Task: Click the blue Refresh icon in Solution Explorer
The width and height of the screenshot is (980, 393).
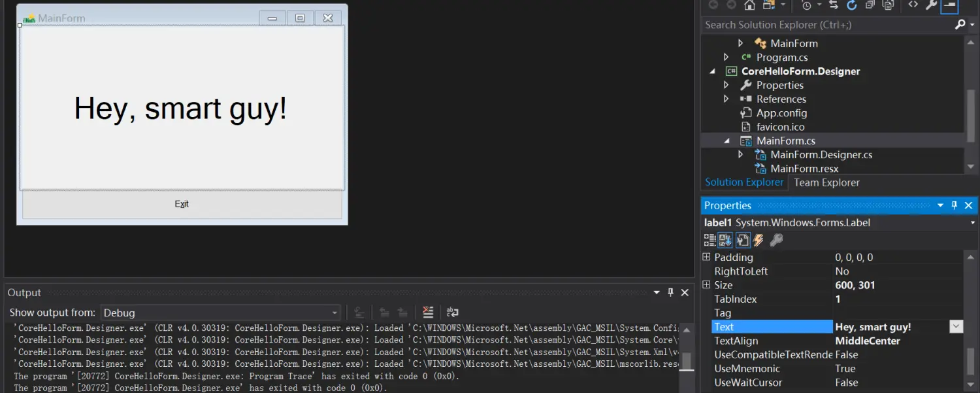Action: [852, 5]
